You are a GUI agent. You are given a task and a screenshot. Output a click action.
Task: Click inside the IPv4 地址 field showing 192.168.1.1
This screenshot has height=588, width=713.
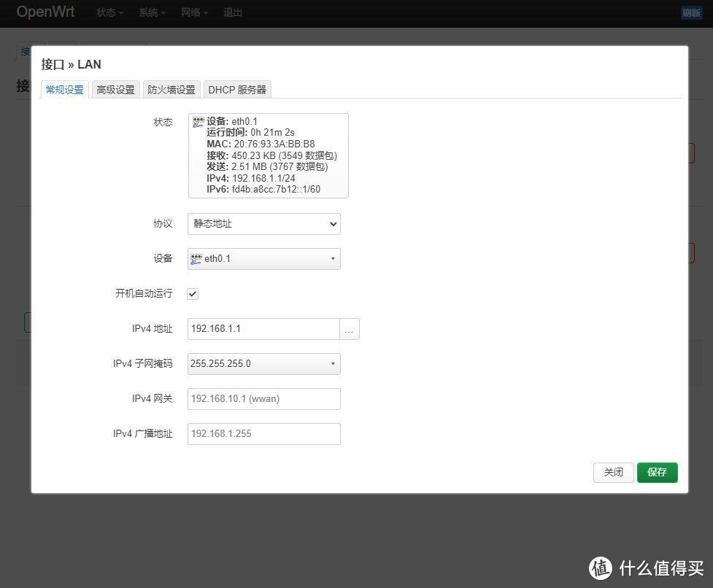click(263, 329)
